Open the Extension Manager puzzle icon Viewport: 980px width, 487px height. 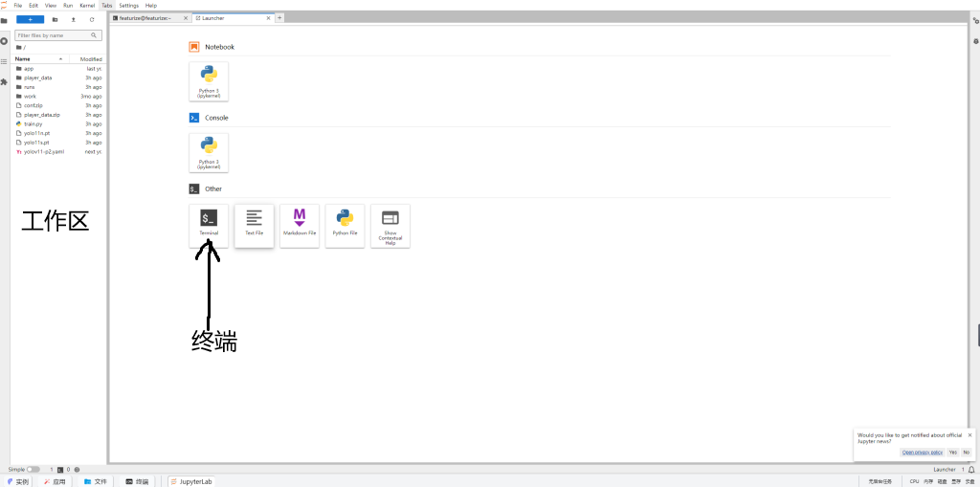click(x=4, y=81)
